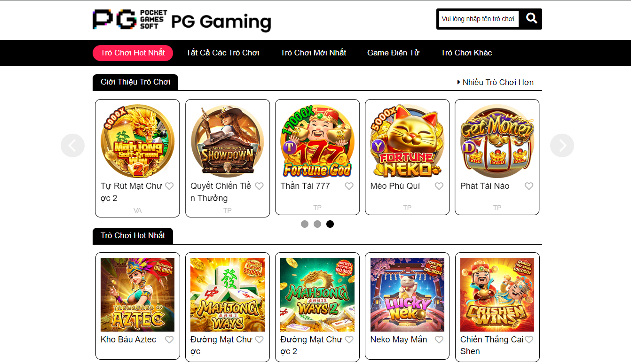
Task: Select first carousel pagination dot
Action: pyautogui.click(x=305, y=224)
